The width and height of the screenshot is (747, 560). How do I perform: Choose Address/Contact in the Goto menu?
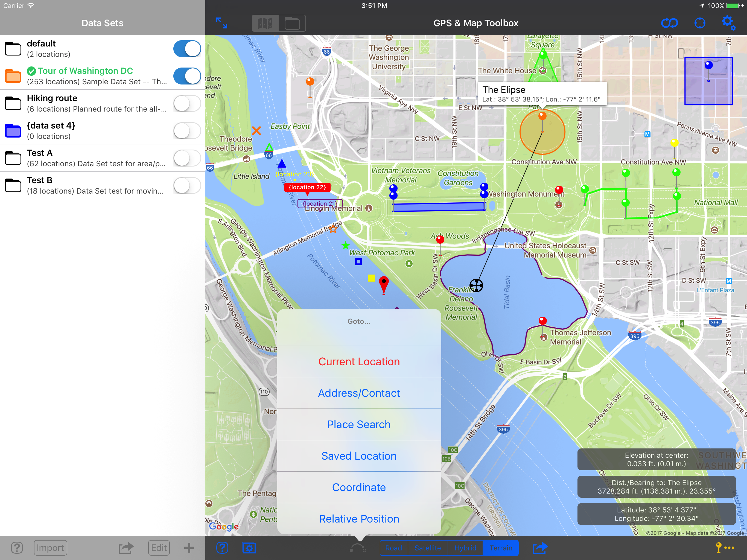coord(359,393)
